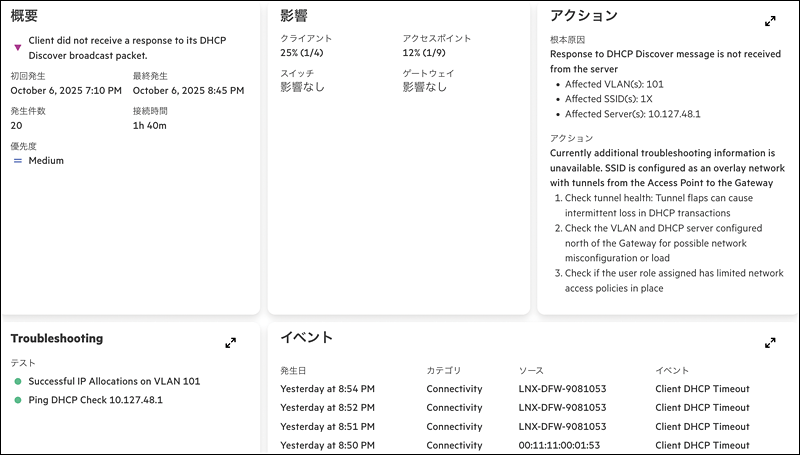Image resolution: width=800 pixels, height=455 pixels.
Task: Expand the イベント panel
Action: pos(770,343)
